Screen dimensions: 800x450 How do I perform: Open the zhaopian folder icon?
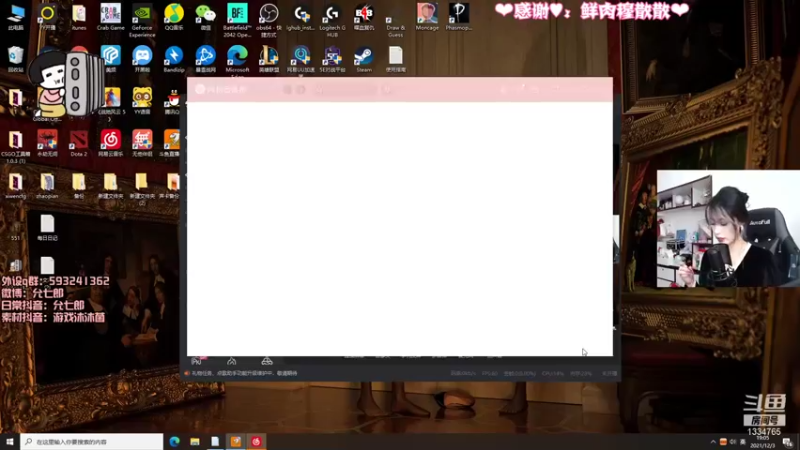47,183
